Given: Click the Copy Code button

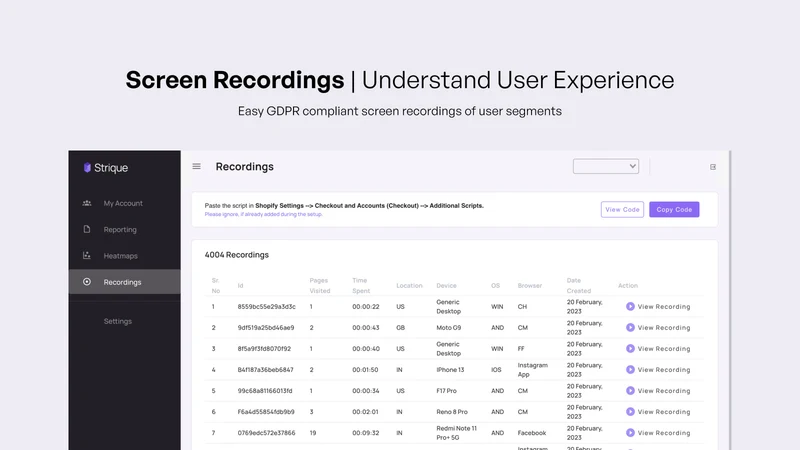Looking at the screenshot, I should [x=674, y=209].
